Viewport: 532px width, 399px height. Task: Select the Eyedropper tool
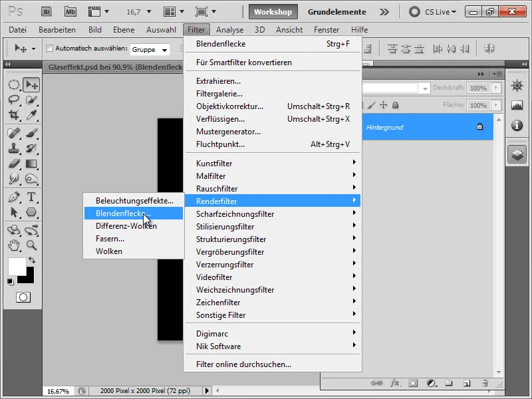point(31,115)
